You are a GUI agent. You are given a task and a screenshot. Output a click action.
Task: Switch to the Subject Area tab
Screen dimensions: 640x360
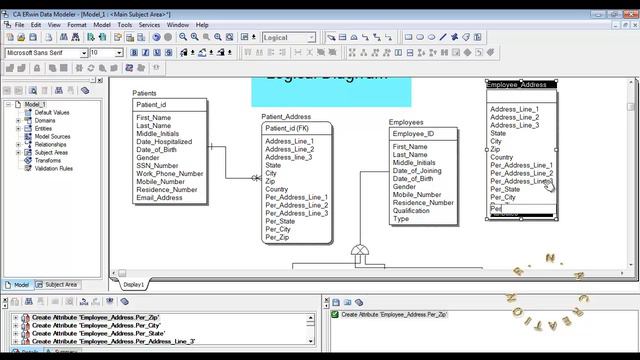tap(57, 285)
